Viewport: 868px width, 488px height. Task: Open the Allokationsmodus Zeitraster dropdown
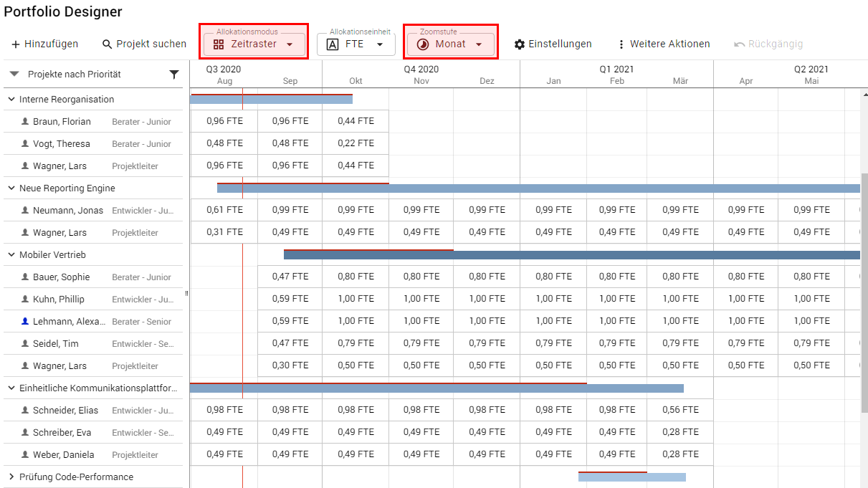[x=254, y=44]
